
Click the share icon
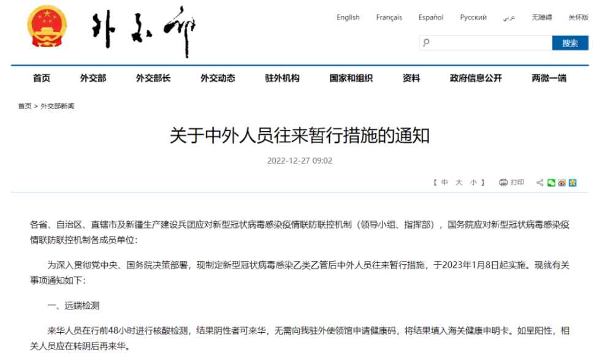pyautogui.click(x=540, y=183)
